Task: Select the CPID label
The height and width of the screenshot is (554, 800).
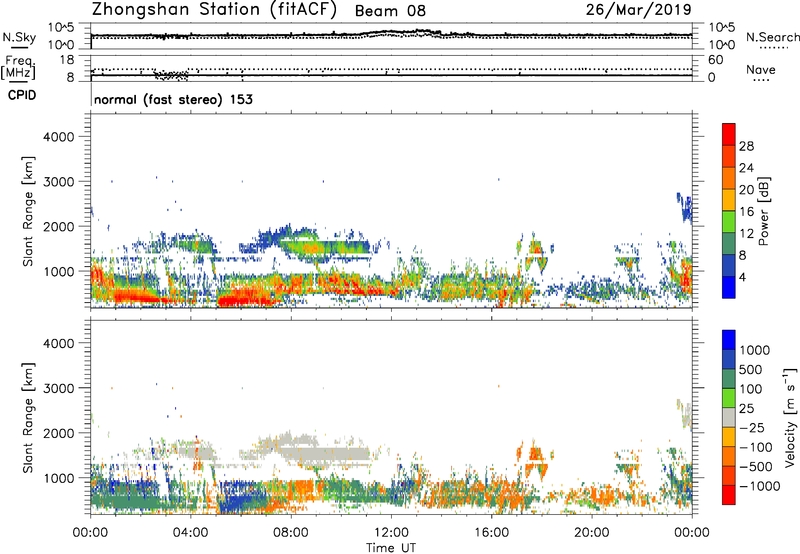Action: tap(22, 95)
